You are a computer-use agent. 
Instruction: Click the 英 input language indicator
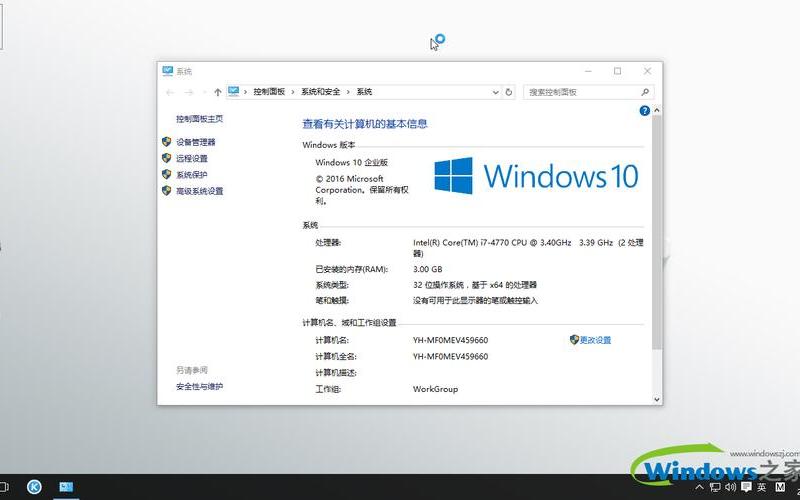pos(762,487)
